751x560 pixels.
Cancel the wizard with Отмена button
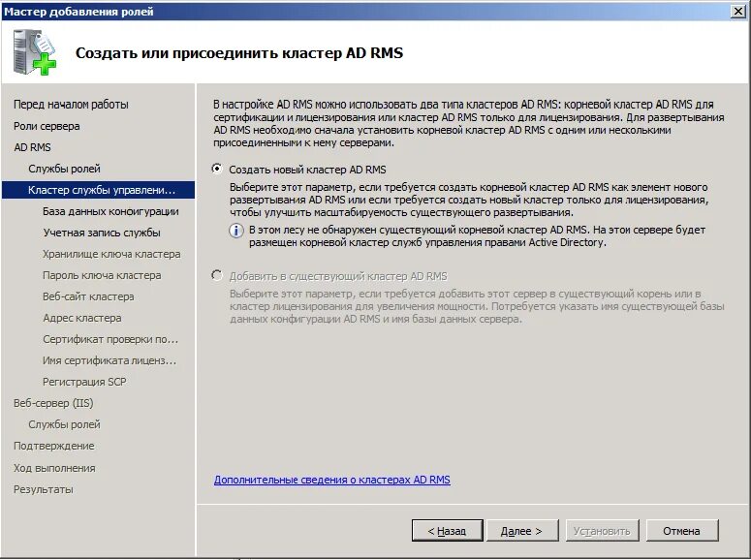(682, 531)
